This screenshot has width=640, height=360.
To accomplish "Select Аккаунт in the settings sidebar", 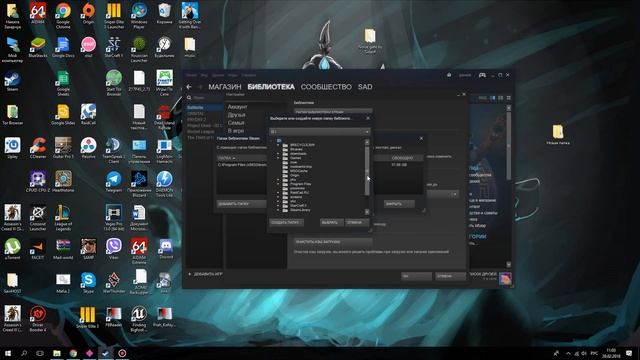I will pyautogui.click(x=238, y=107).
